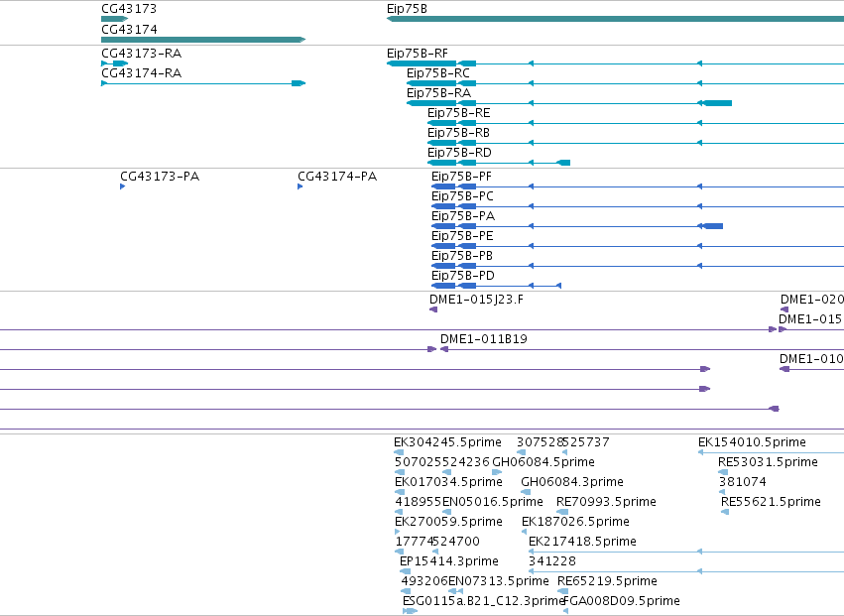Click the CG43173-PA protein label

[x=160, y=177]
